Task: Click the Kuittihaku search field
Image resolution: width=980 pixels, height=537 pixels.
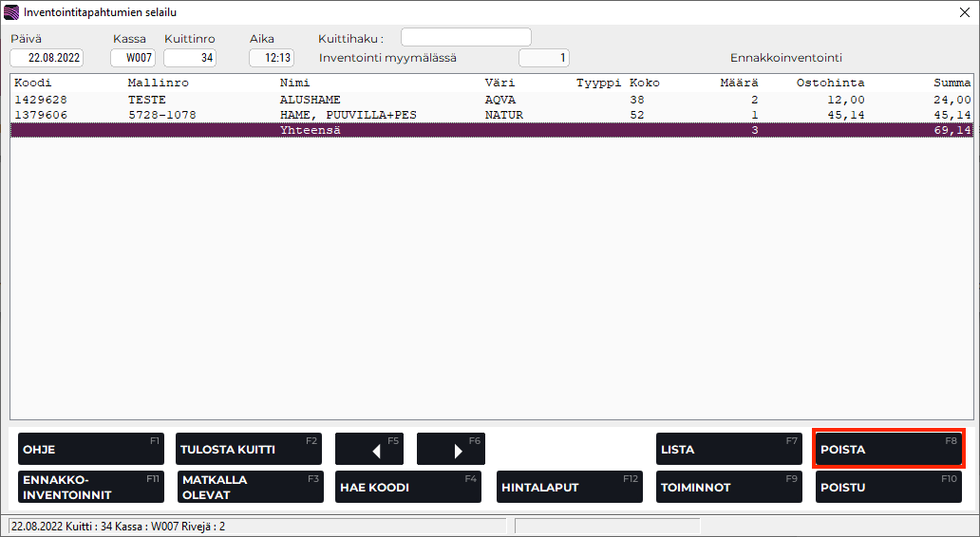Action: (465, 38)
